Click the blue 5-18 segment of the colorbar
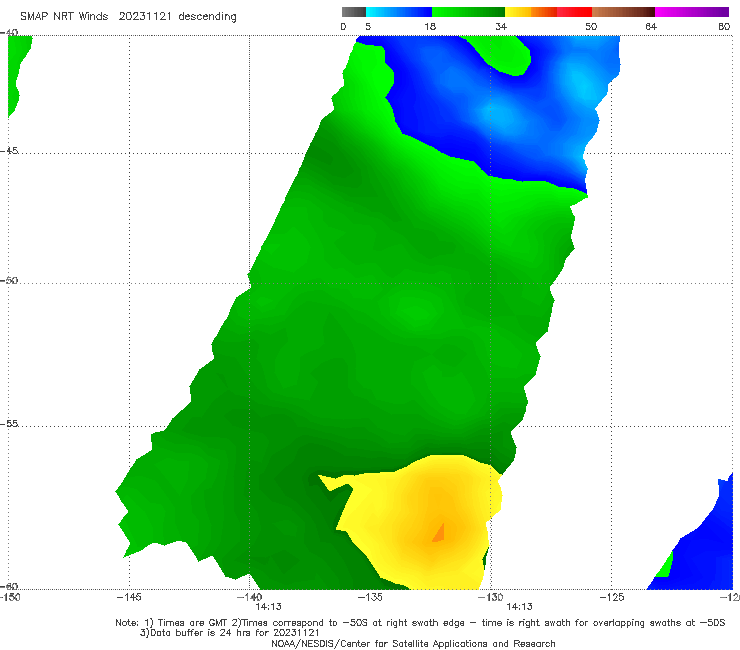740x650 pixels. 399,12
